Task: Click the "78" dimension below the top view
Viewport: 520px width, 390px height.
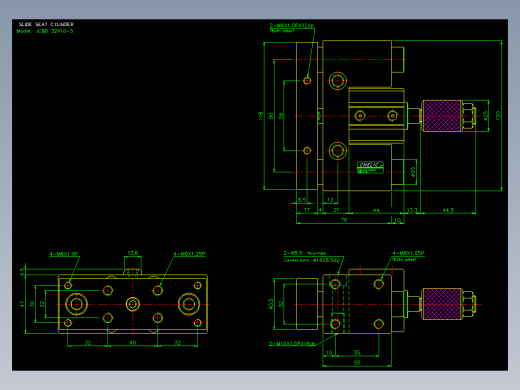Action: (344, 220)
